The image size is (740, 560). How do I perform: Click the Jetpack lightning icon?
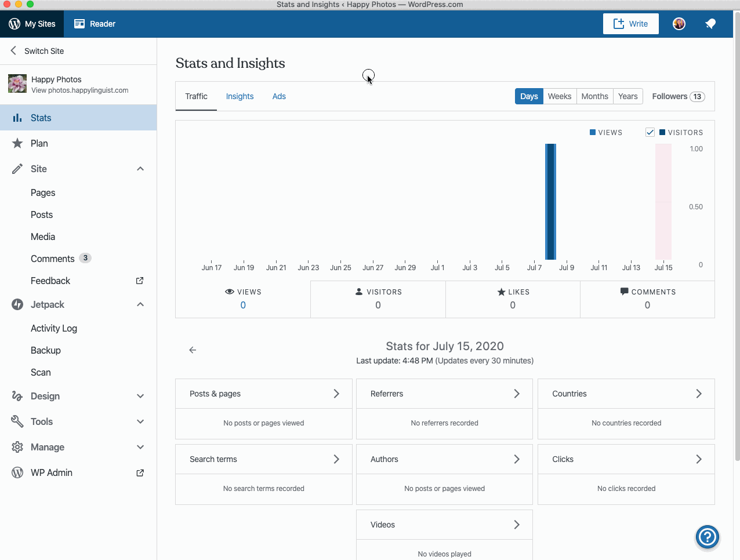click(x=17, y=304)
